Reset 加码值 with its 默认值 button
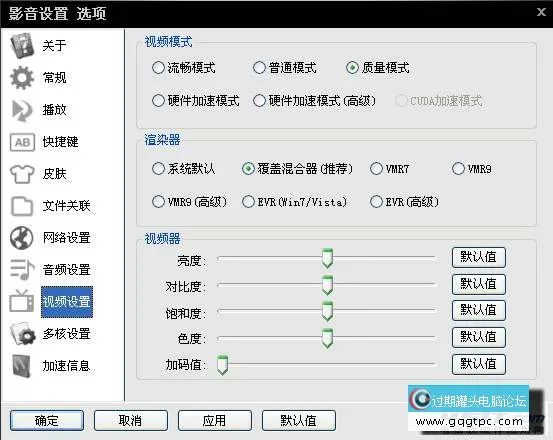This screenshot has width=553, height=440. pyautogui.click(x=479, y=364)
